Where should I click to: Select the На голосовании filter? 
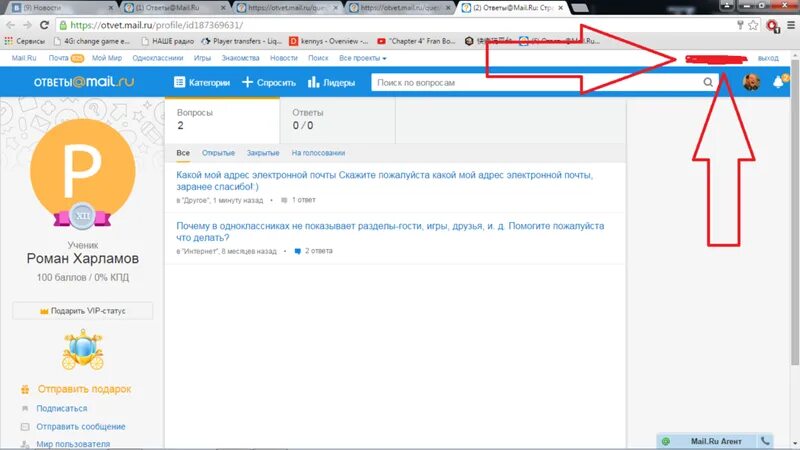point(318,153)
